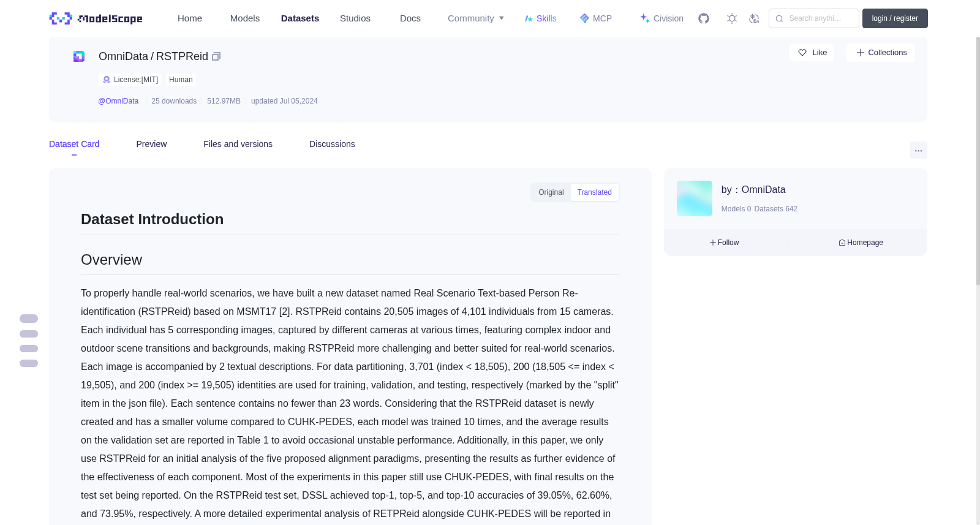View the Discussions tab
Screen dimensions: 980x525
[332, 144]
